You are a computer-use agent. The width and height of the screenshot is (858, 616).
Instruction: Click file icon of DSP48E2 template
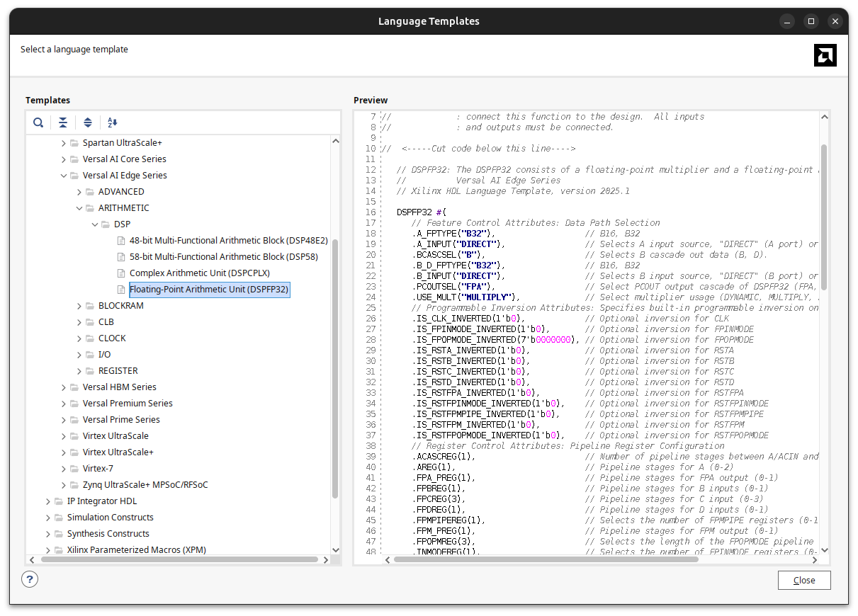(x=121, y=241)
